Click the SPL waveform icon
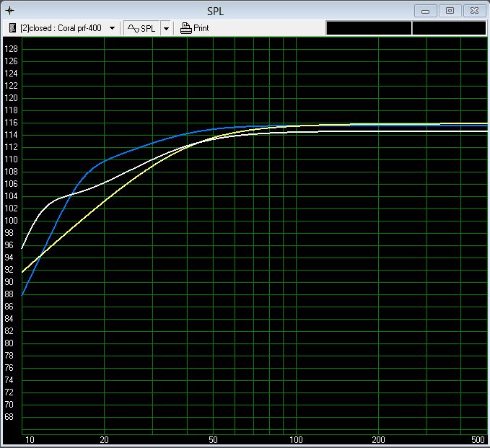The image size is (490, 448). (x=134, y=28)
